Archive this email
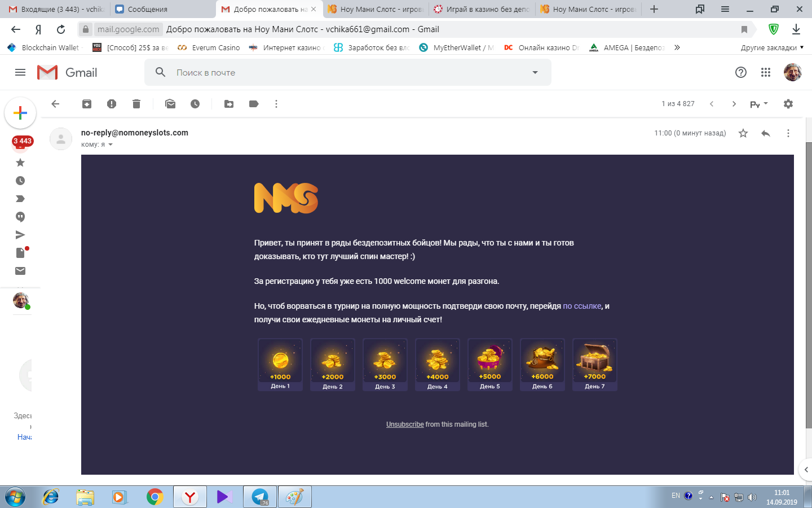The image size is (812, 508). 87,104
